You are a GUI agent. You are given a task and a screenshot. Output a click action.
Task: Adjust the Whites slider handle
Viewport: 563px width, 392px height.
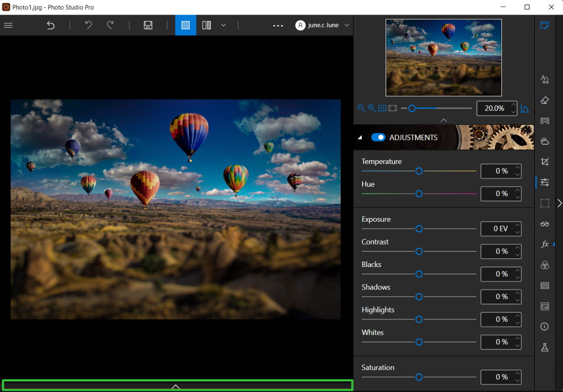click(419, 342)
